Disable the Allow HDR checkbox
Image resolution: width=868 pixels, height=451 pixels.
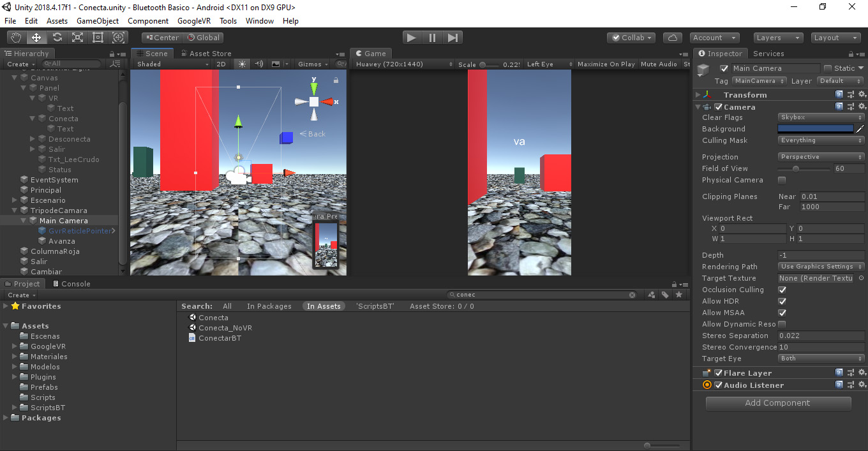782,301
